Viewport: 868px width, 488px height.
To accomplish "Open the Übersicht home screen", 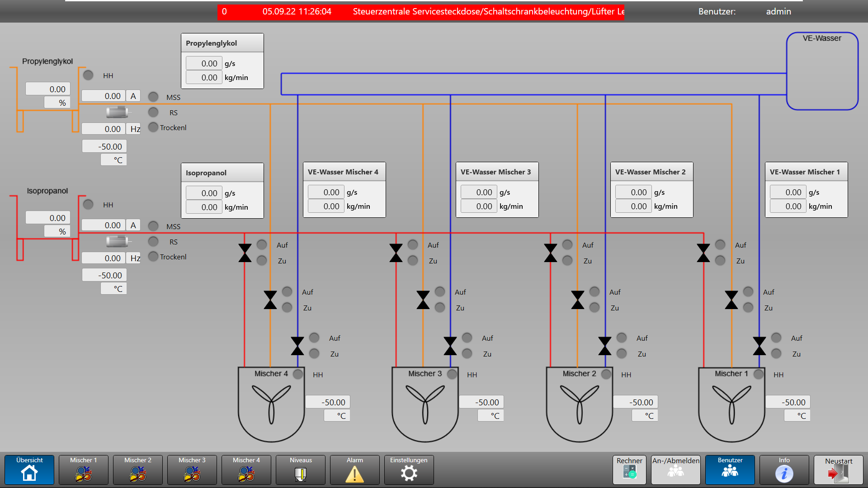I will point(29,470).
